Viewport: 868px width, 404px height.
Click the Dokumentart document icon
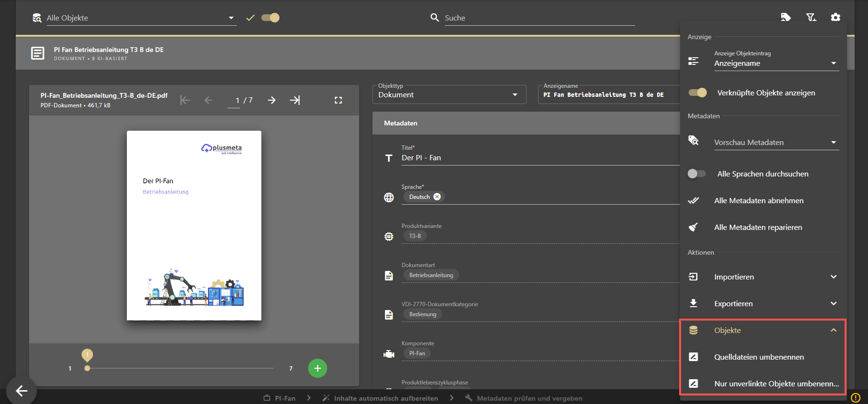pos(389,276)
